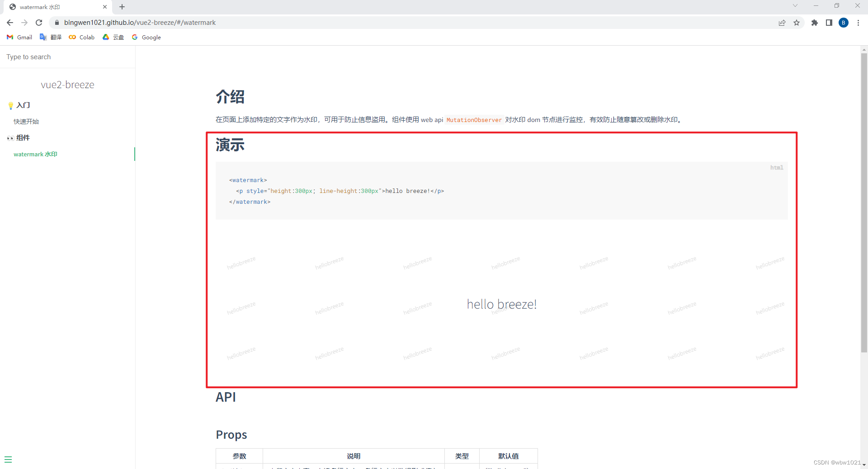Image resolution: width=868 pixels, height=469 pixels.
Task: Share this page icon
Action: coord(782,23)
